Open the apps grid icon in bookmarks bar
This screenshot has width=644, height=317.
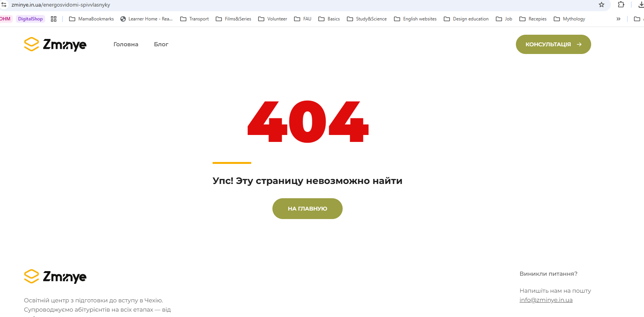[54, 19]
